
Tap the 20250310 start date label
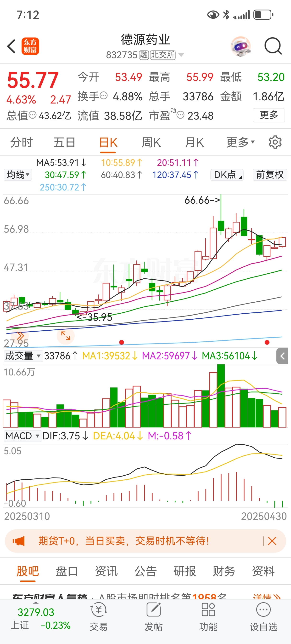coord(27,516)
